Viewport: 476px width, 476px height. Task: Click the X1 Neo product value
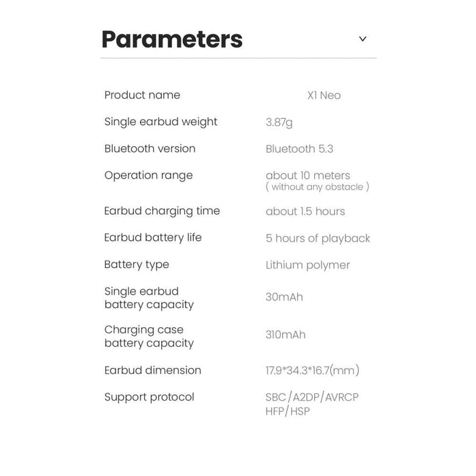pos(324,95)
